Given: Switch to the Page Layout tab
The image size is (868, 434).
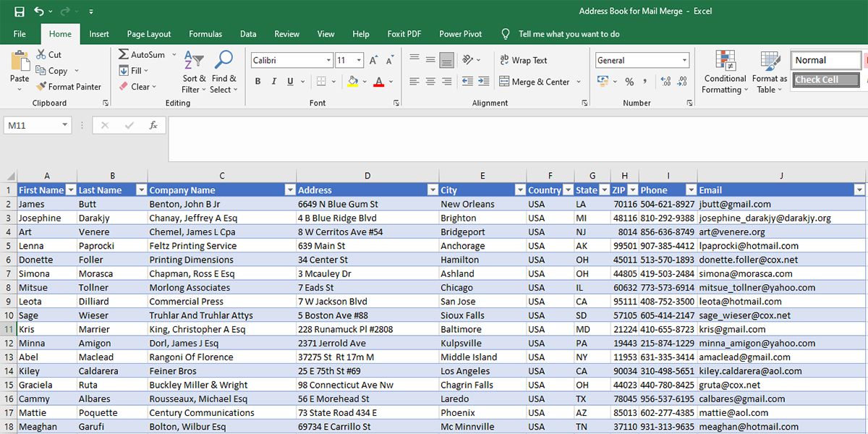Looking at the screenshot, I should (149, 34).
